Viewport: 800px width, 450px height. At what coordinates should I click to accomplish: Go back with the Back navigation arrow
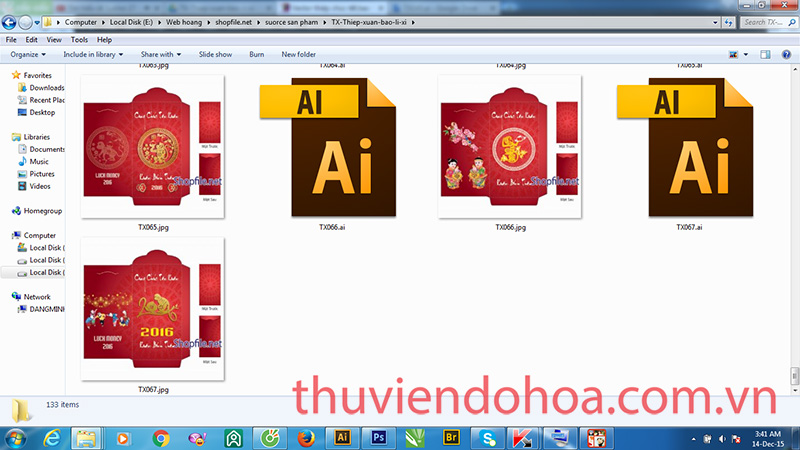9,22
